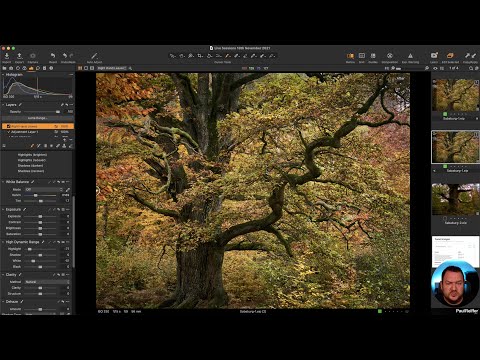Open the Adjustments clipboard tool tab

point(44,68)
